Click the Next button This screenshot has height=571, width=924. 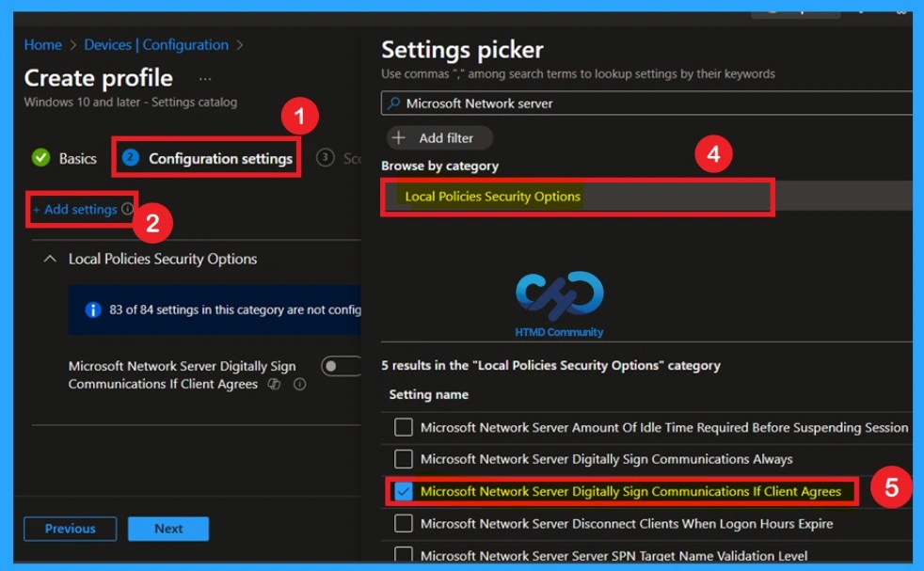(167, 529)
